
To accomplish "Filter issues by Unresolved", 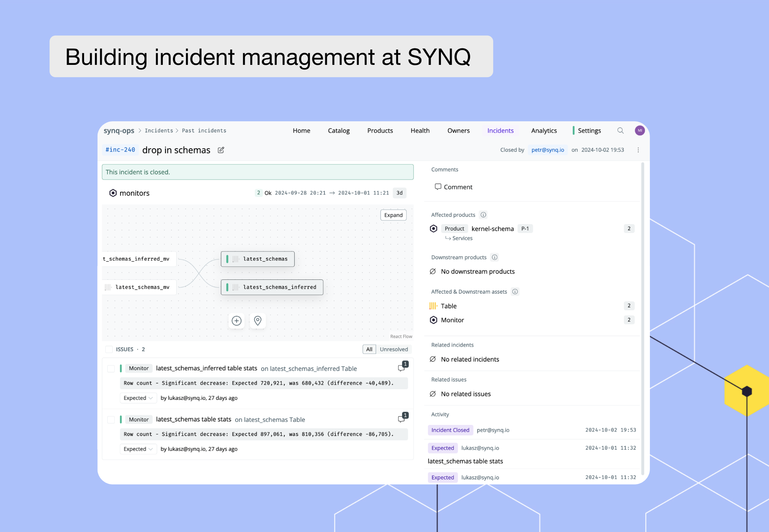I will (x=394, y=349).
